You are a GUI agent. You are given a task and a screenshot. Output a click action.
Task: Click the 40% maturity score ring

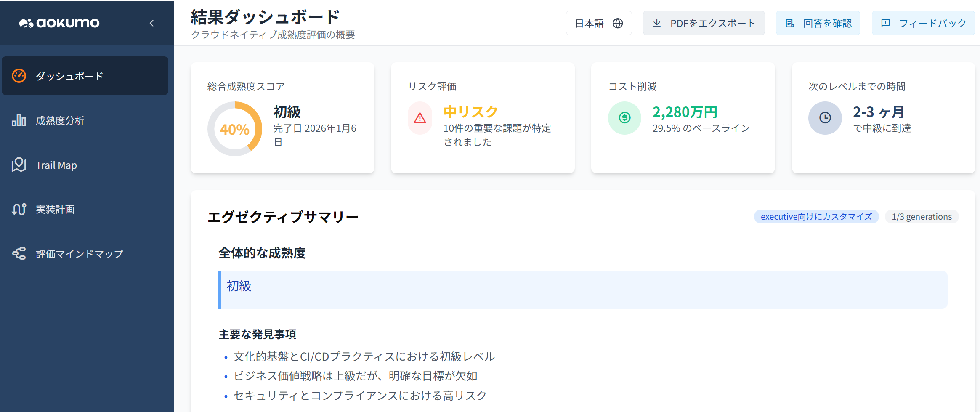(x=235, y=129)
